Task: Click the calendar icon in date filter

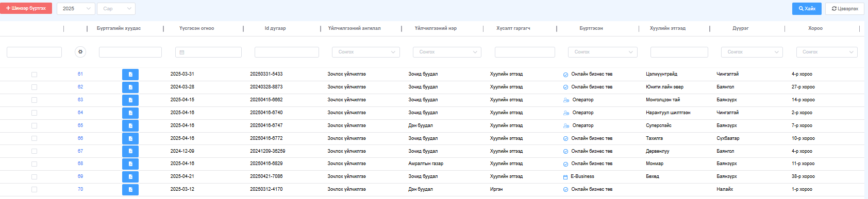Action: [x=181, y=52]
